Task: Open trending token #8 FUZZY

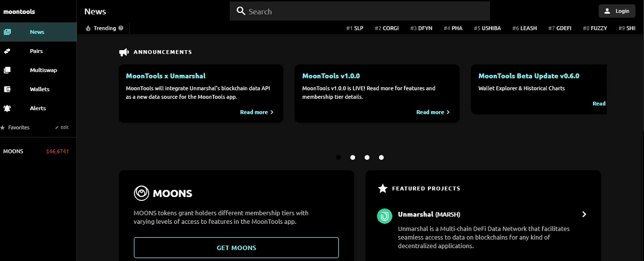Action: click(595, 28)
